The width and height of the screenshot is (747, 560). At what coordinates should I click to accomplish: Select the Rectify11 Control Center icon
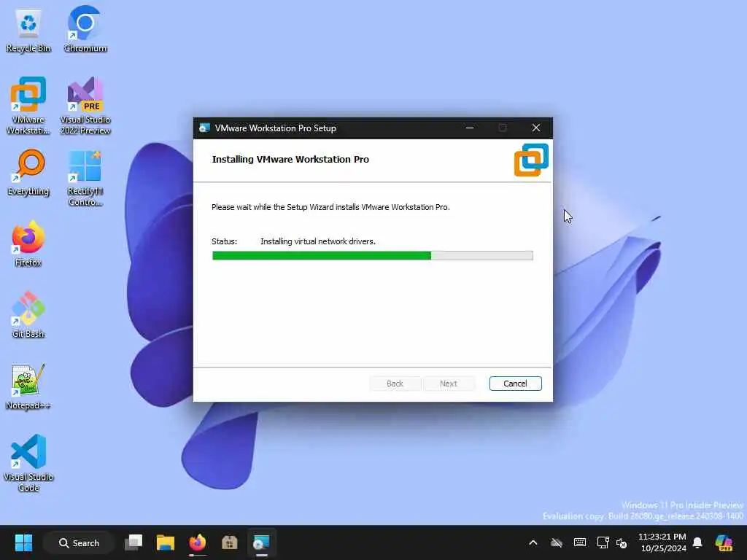pyautogui.click(x=85, y=178)
